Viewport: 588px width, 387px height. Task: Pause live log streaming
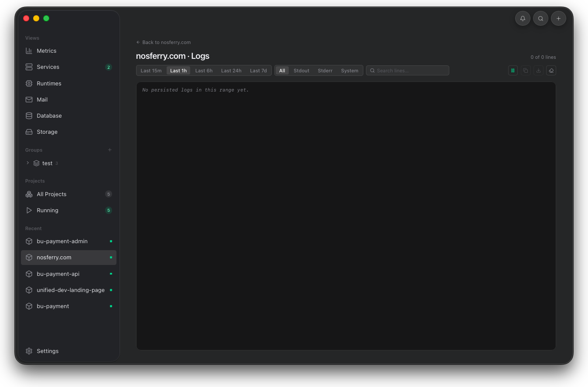[513, 70]
